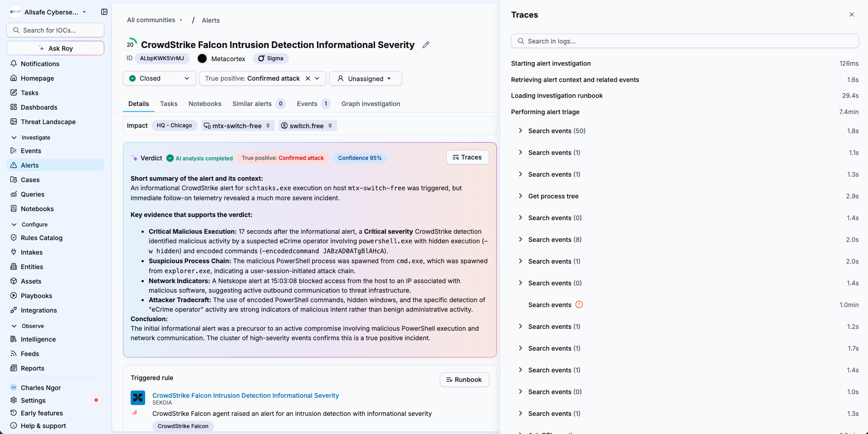Open the triggered rule CrowdStrike link
The height and width of the screenshot is (434, 868).
245,395
